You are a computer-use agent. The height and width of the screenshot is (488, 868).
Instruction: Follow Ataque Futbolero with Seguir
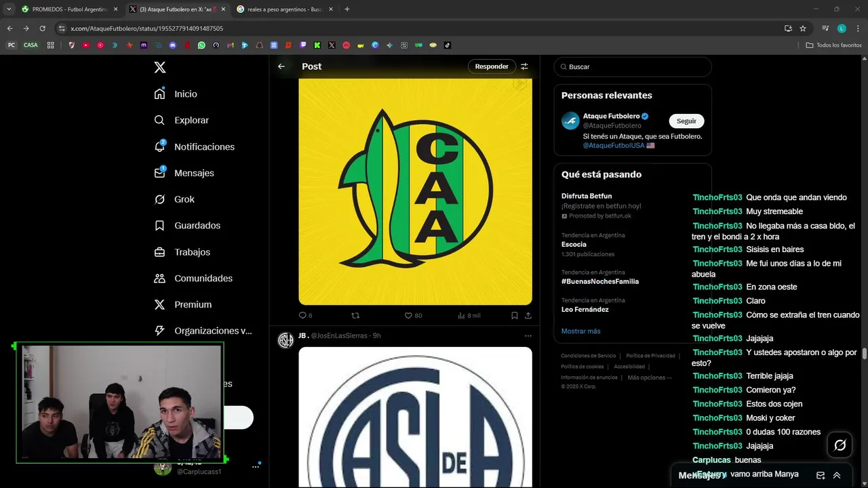(x=686, y=121)
